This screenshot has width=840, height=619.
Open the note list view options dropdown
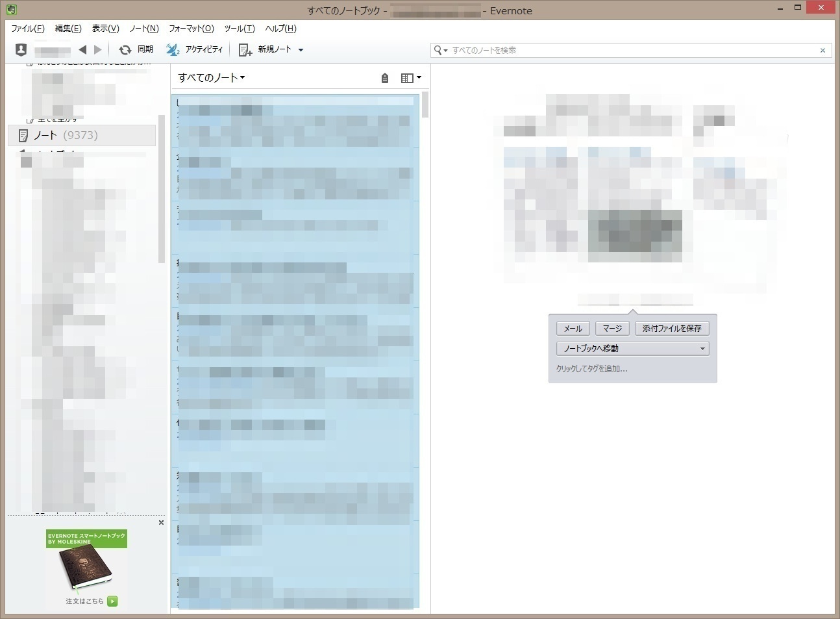(411, 78)
